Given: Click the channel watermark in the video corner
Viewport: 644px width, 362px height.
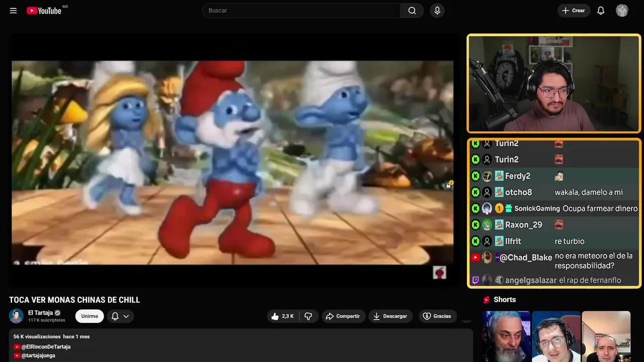Looking at the screenshot, I should tap(439, 272).
